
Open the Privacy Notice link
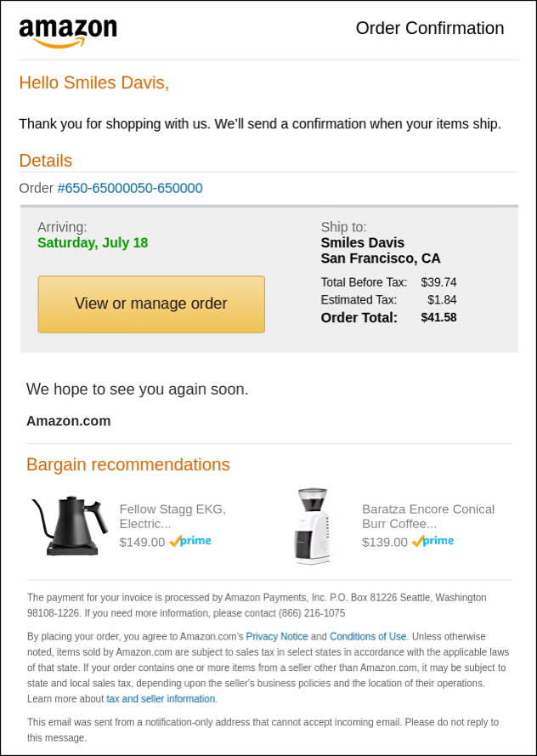click(276, 636)
